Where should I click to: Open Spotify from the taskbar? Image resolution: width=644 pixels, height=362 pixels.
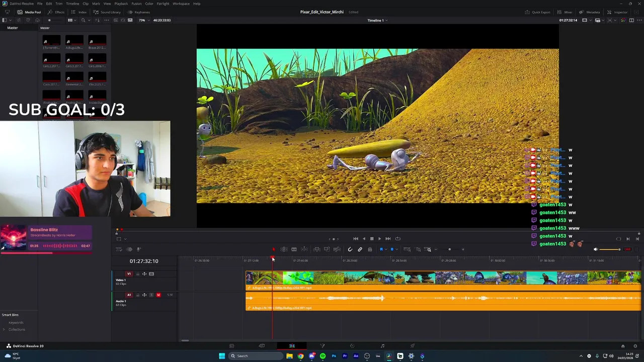[x=323, y=356]
